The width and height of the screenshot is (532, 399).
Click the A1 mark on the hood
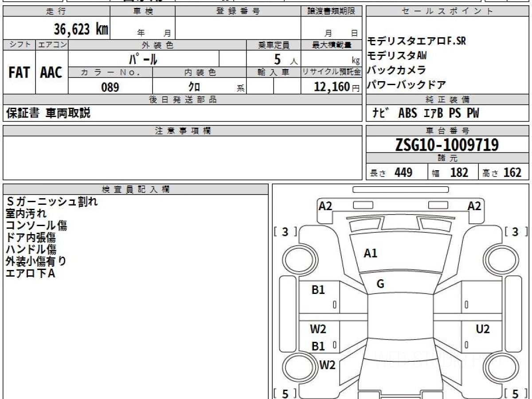(370, 254)
